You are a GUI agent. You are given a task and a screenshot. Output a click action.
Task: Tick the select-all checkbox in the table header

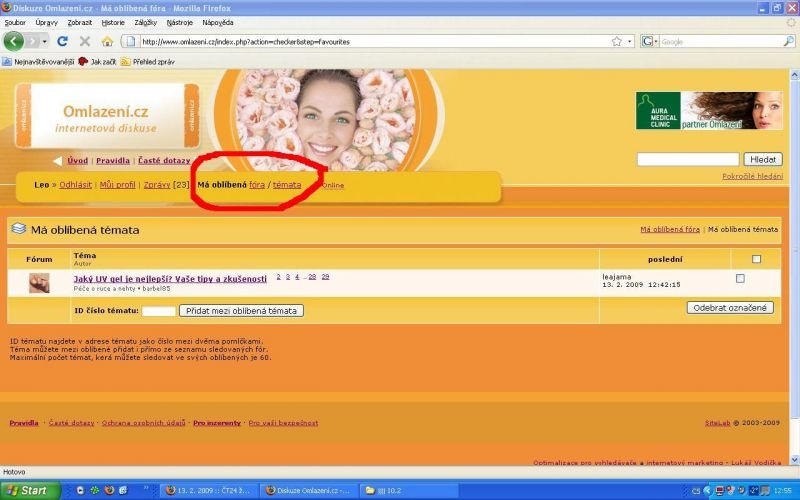[x=756, y=259]
